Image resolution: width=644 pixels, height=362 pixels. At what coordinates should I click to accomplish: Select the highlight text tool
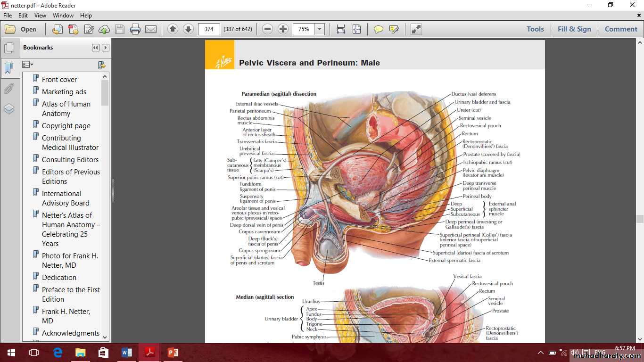(x=394, y=29)
